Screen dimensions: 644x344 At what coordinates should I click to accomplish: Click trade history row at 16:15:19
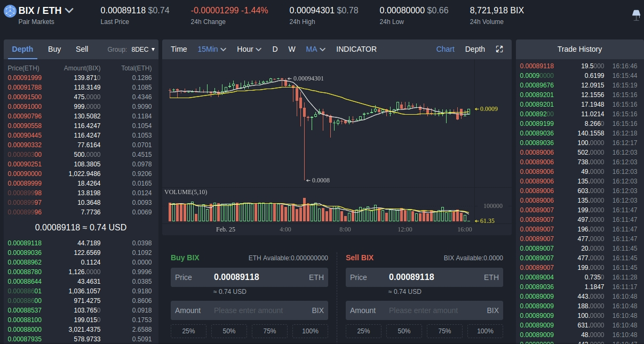(x=578, y=85)
